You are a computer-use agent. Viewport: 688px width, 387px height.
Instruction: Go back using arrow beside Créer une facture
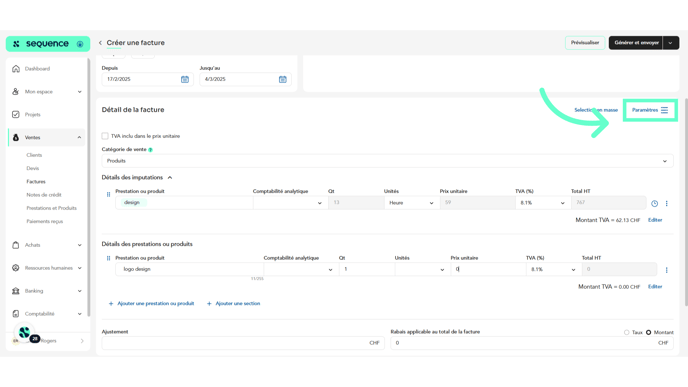(100, 43)
